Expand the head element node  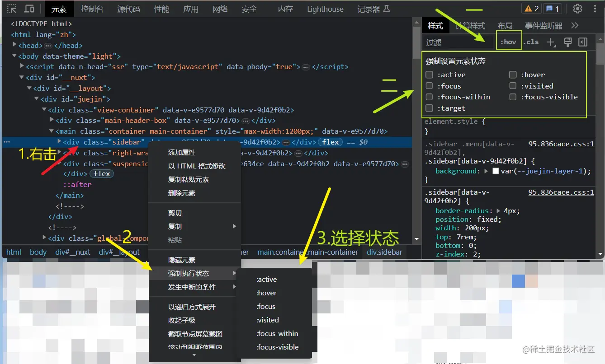[x=15, y=45]
